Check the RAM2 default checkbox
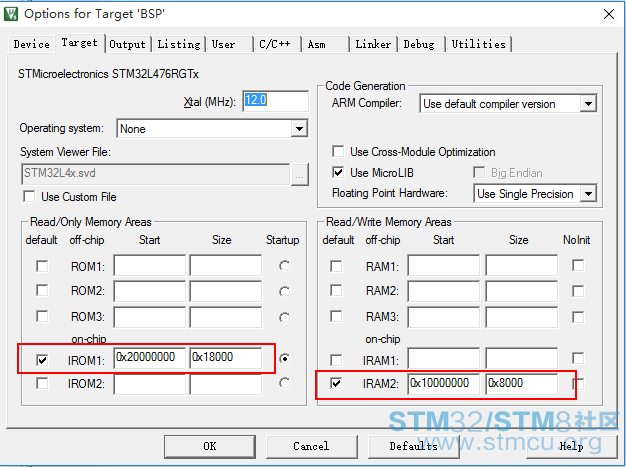Image resolution: width=626 pixels, height=467 pixels. click(x=336, y=290)
